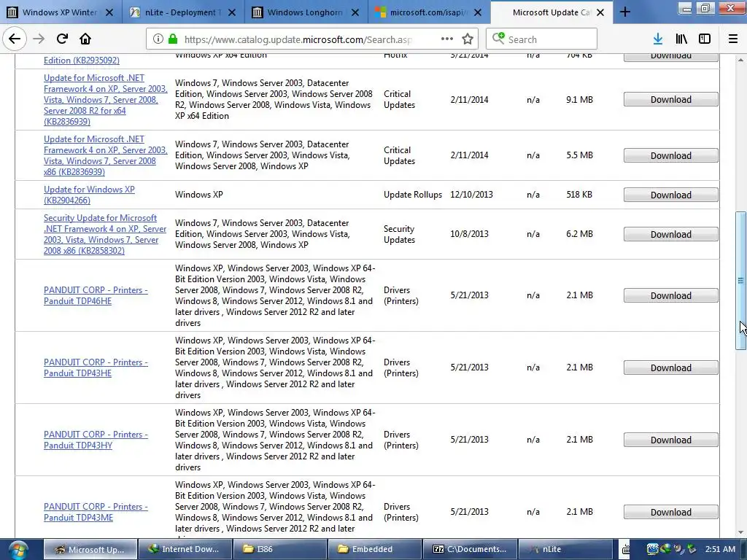Screen dimensions: 747x560
Task: Click the catalog URL address bar
Action: [x=298, y=39]
